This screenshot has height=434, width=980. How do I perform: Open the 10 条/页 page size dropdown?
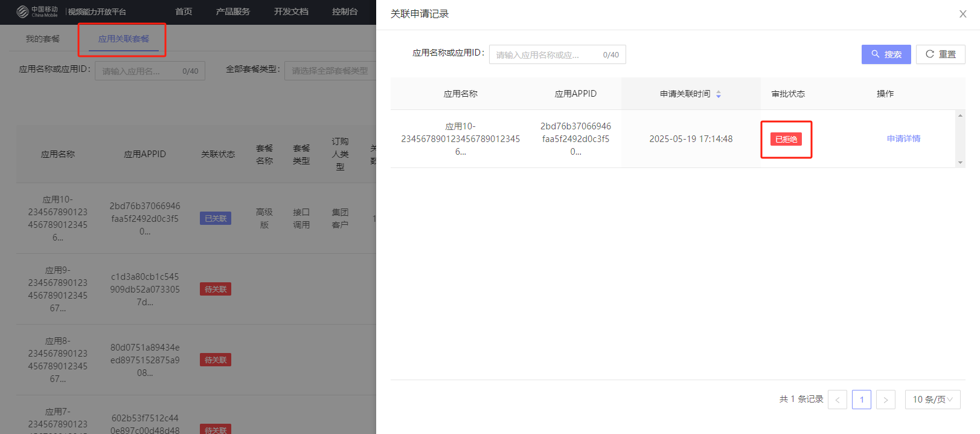point(932,400)
